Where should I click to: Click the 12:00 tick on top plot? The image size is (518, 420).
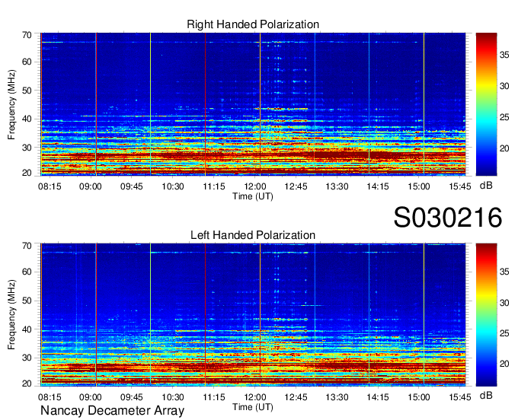tap(255, 186)
